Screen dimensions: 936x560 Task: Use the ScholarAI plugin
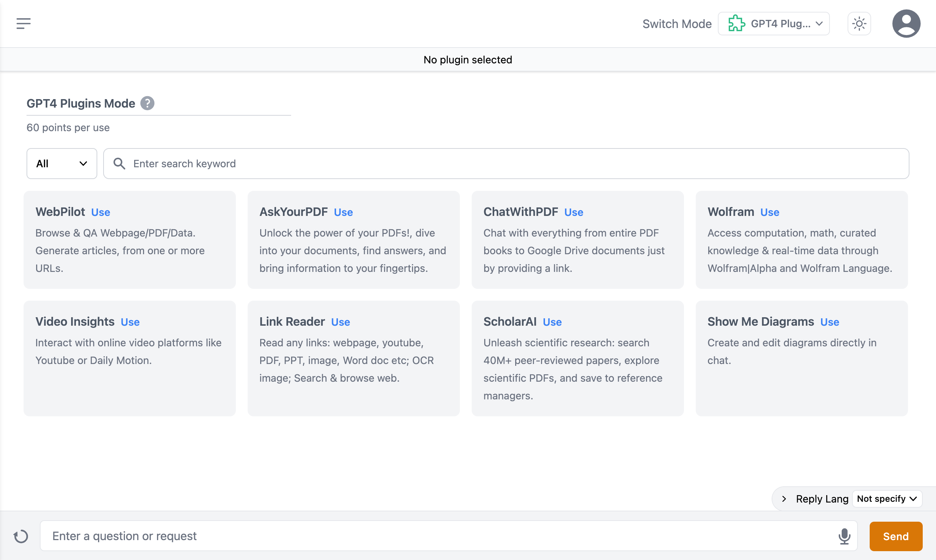[552, 322]
